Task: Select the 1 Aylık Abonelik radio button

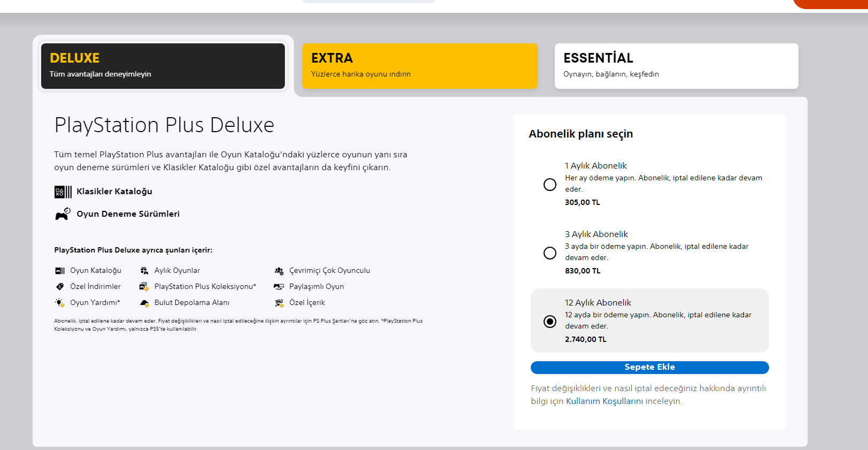Action: pyautogui.click(x=549, y=185)
